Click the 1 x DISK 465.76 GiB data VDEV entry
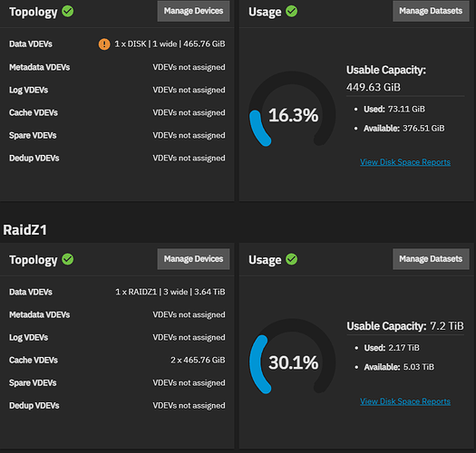476x453 pixels. click(x=170, y=44)
